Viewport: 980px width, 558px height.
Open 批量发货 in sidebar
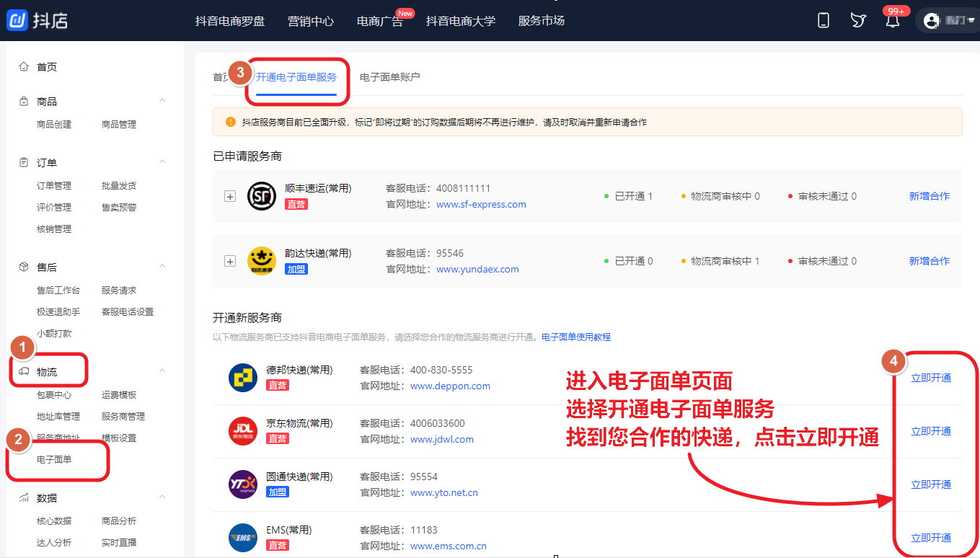pyautogui.click(x=119, y=185)
